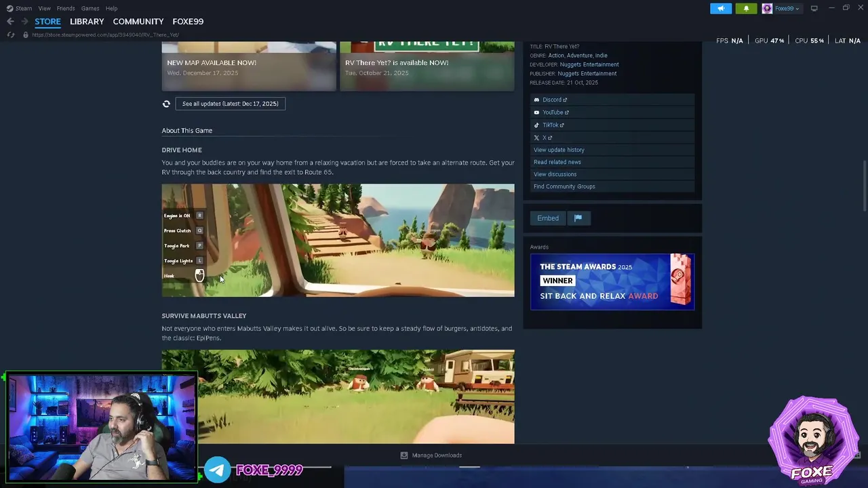This screenshot has height=488, width=868.
Task: Click the Discord icon in links list
Action: coord(536,100)
